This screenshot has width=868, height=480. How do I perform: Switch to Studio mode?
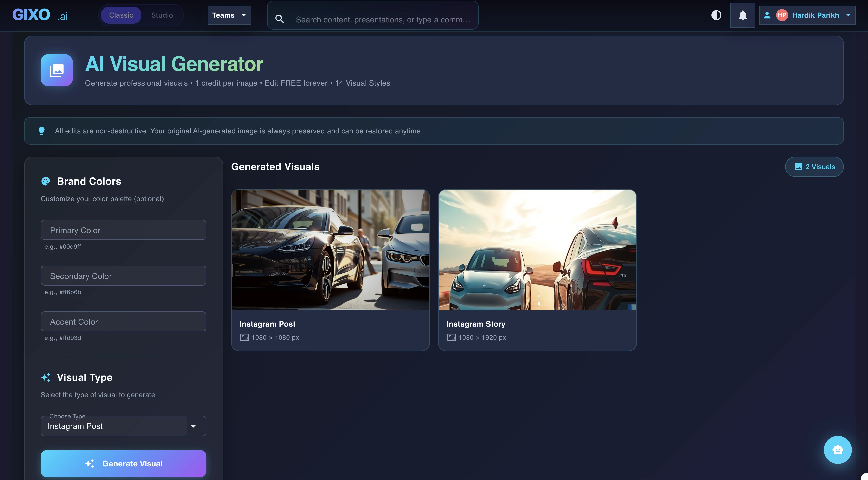coord(162,15)
